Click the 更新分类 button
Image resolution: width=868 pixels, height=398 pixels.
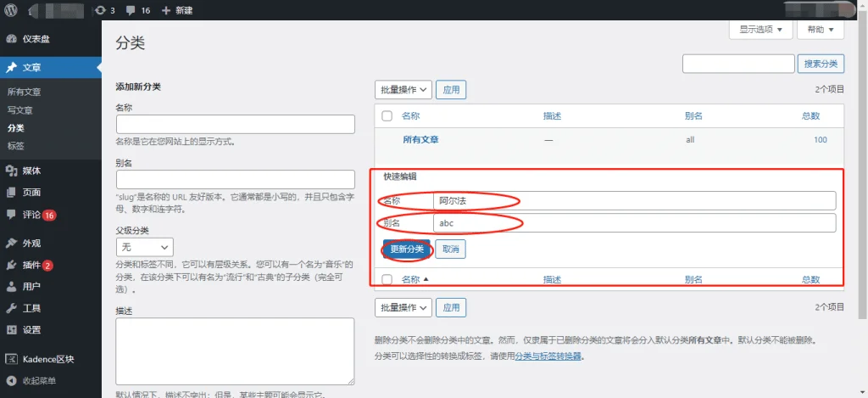click(x=407, y=249)
